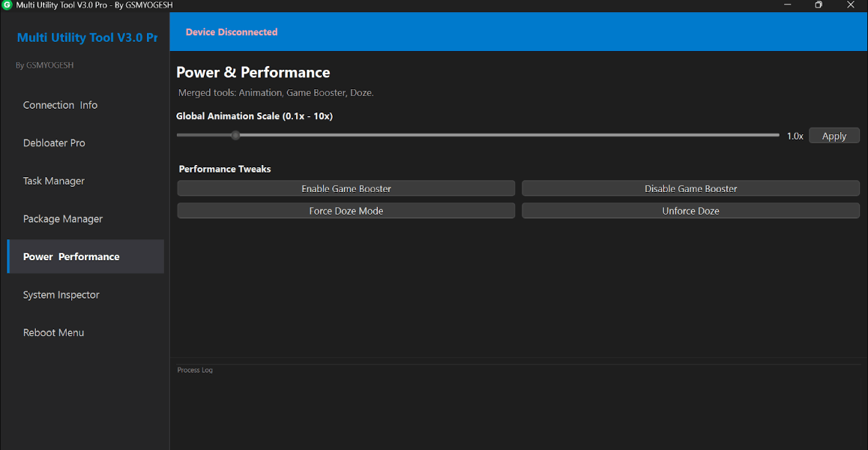This screenshot has width=868, height=450.
Task: Maximize the application window
Action: [x=818, y=4]
